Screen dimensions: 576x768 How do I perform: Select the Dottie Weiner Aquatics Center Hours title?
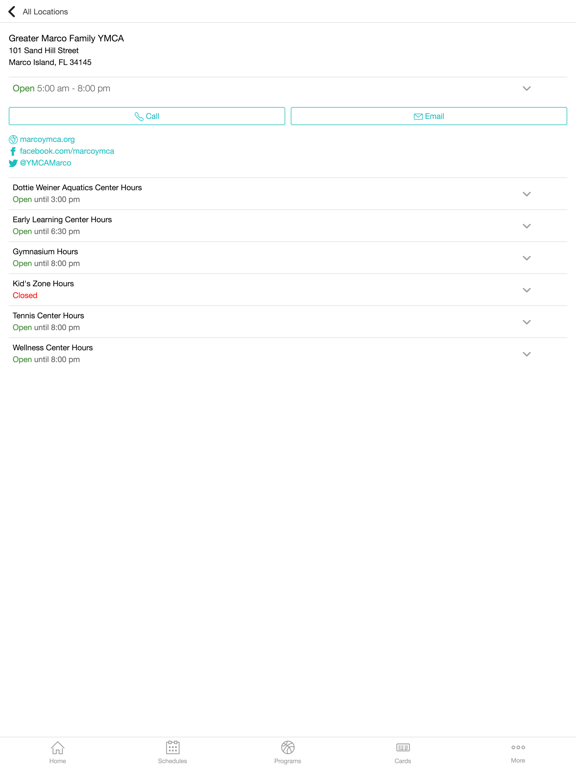[x=77, y=188]
